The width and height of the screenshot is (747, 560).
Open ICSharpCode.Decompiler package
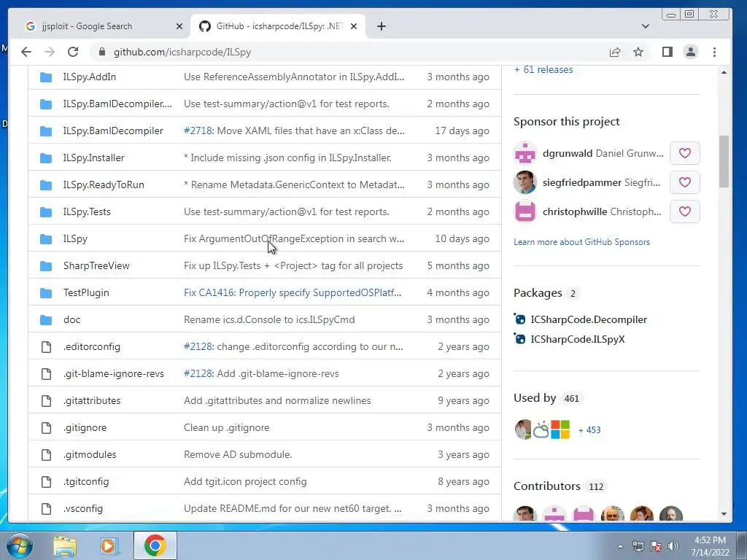(589, 319)
